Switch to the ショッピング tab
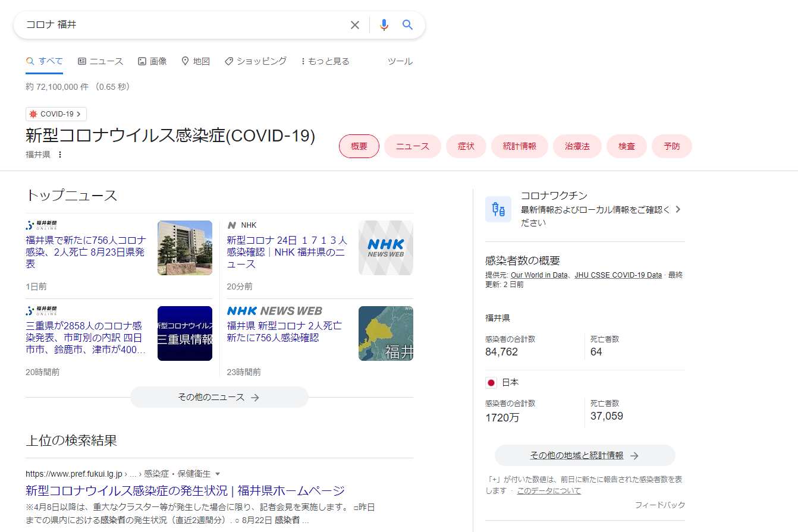 tap(256, 61)
